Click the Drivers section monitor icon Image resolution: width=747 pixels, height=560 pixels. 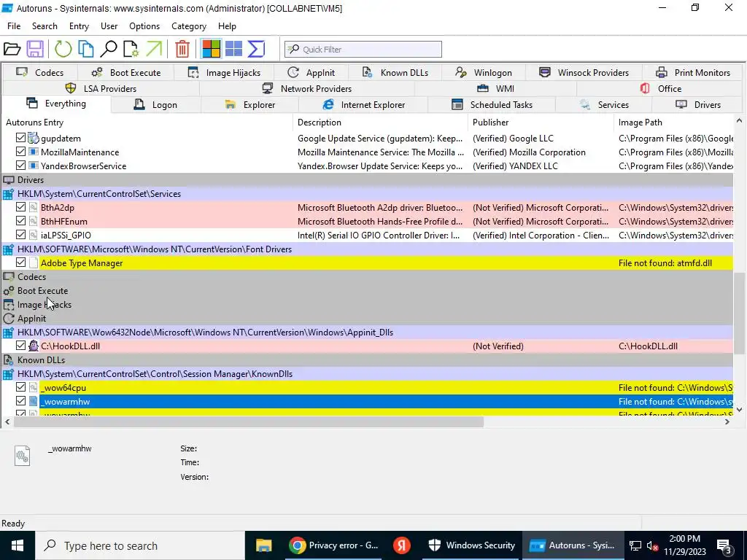pyautogui.click(x=9, y=180)
